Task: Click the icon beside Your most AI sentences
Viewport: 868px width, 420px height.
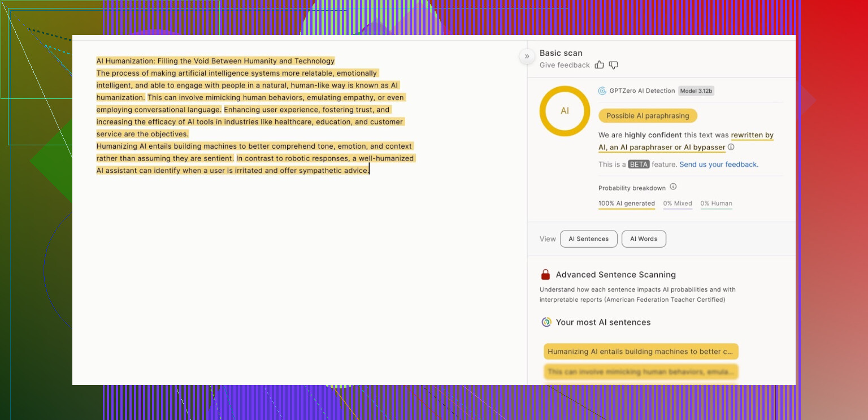Action: pyautogui.click(x=546, y=322)
